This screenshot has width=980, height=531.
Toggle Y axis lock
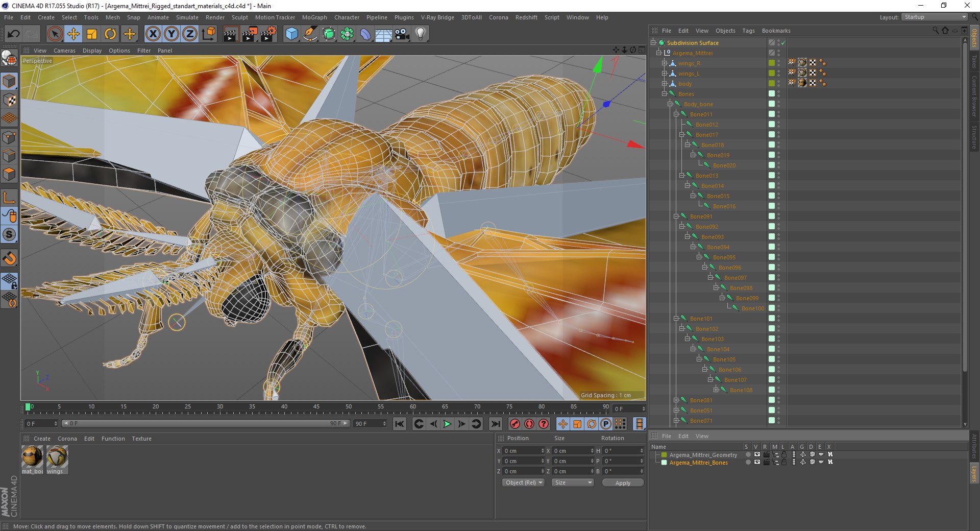pos(171,34)
